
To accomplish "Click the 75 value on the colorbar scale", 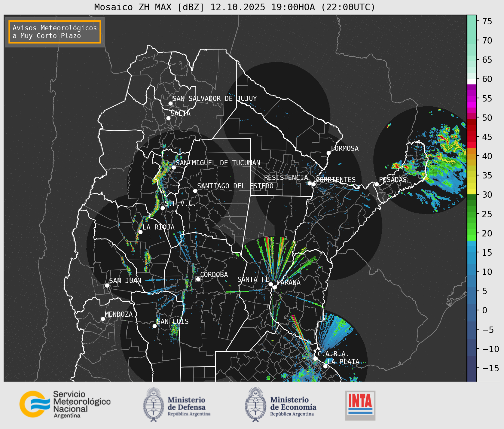I will click(487, 21).
